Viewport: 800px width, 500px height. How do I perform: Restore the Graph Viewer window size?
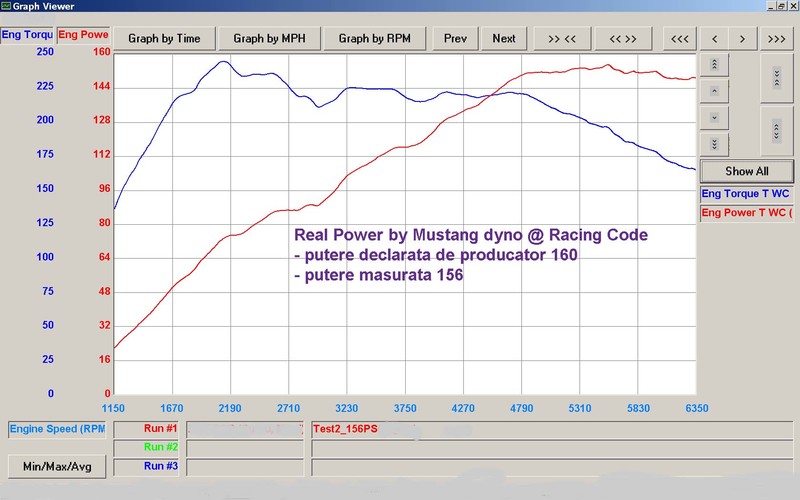pyautogui.click(x=782, y=6)
